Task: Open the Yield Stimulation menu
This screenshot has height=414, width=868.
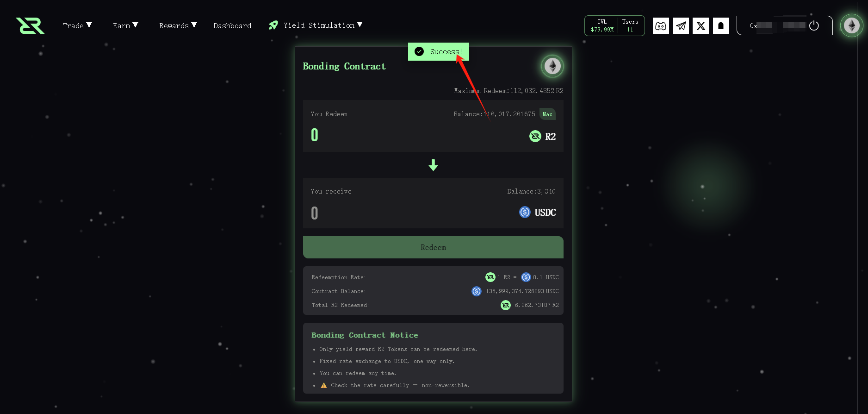Action: click(x=323, y=25)
